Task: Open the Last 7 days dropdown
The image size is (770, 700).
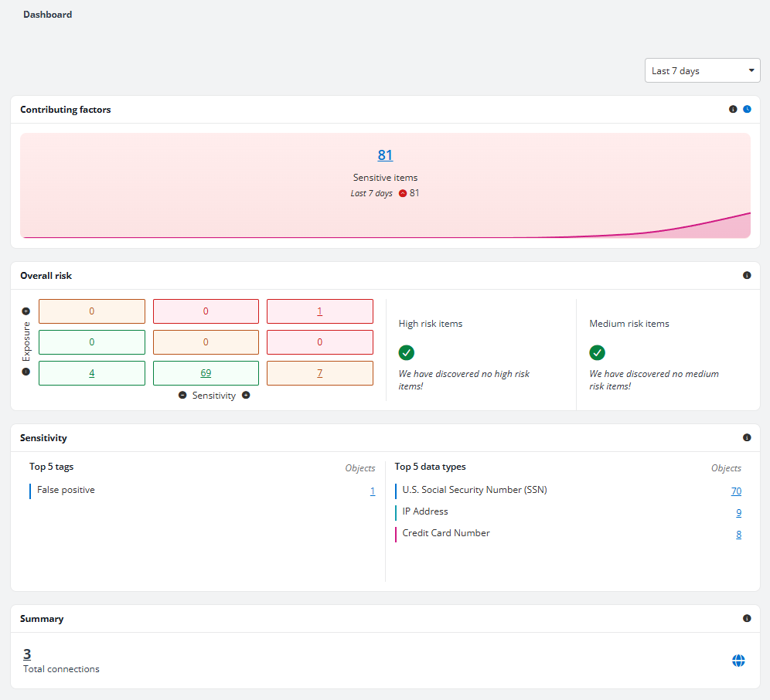Action: coord(702,70)
